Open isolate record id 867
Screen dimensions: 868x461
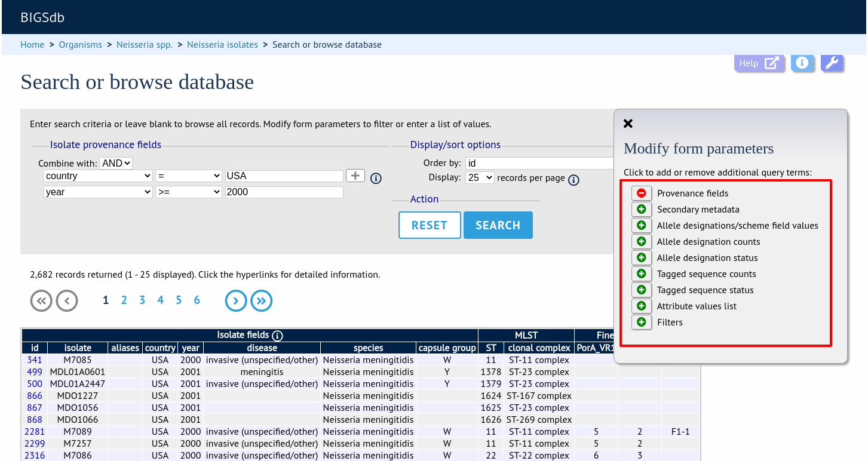tap(35, 407)
